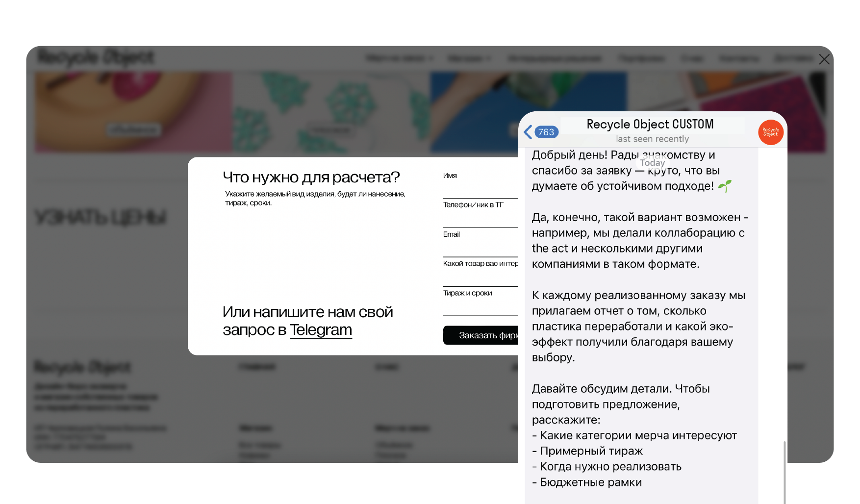Screen dimensions: 860x504
Task: Expand the Магазин dropdown in the header
Action: [x=469, y=58]
